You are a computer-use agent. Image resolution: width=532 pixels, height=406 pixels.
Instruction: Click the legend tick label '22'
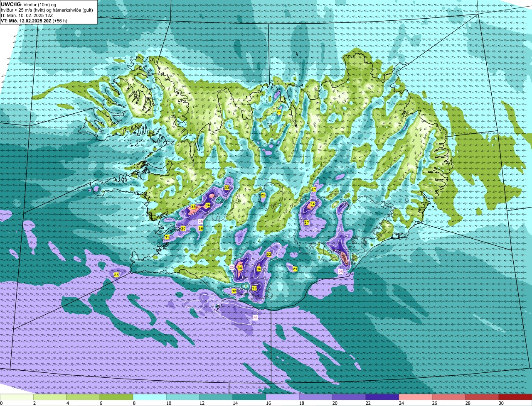tap(368, 403)
